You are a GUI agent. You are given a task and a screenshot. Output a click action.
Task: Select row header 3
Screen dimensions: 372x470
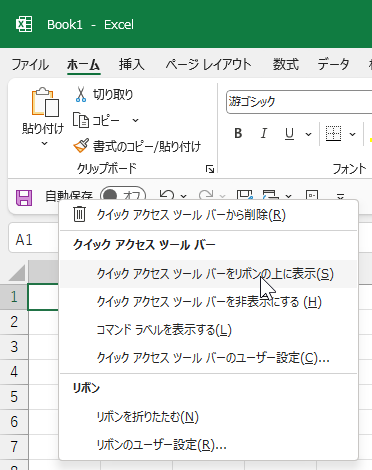point(14,347)
